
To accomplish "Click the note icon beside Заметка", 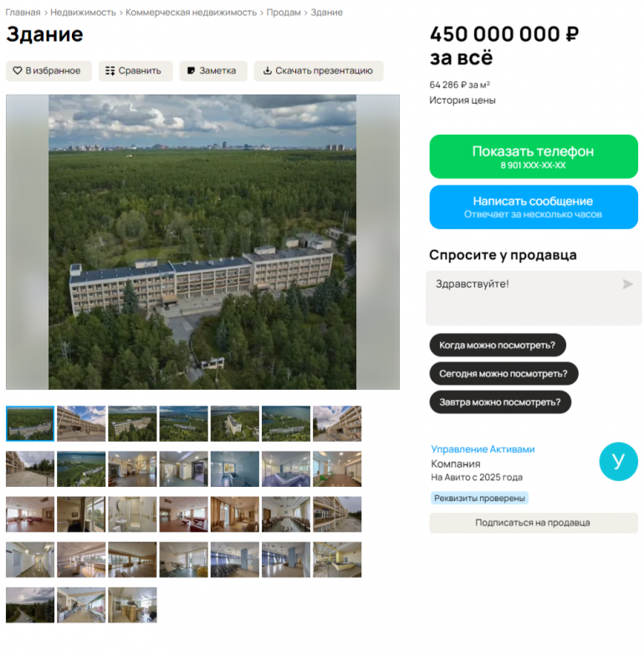I will [x=191, y=70].
